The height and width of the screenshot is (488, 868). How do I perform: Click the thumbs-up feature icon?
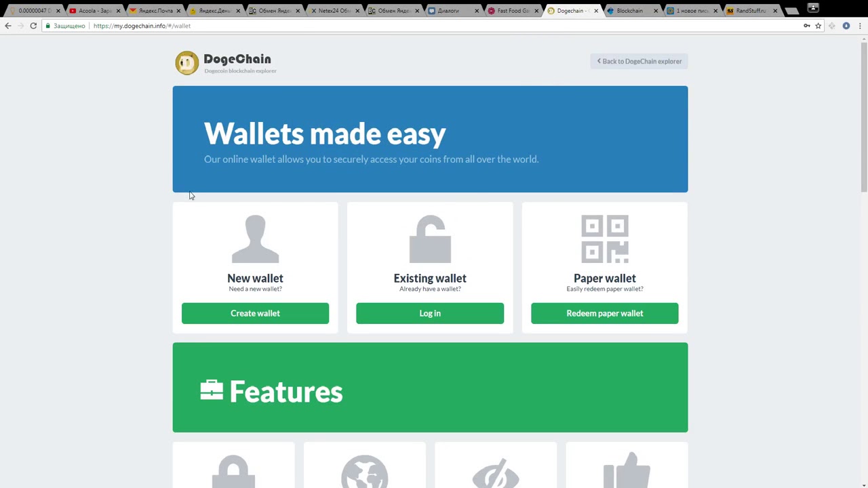(x=627, y=470)
